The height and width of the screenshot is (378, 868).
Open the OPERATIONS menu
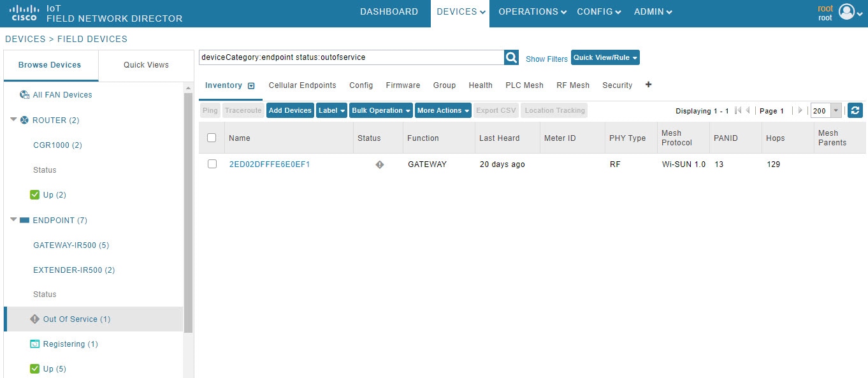pyautogui.click(x=532, y=12)
